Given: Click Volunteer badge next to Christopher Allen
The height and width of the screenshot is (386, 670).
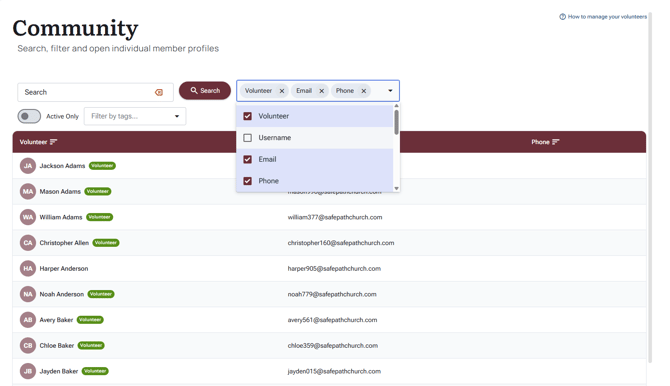Looking at the screenshot, I should pyautogui.click(x=106, y=243).
